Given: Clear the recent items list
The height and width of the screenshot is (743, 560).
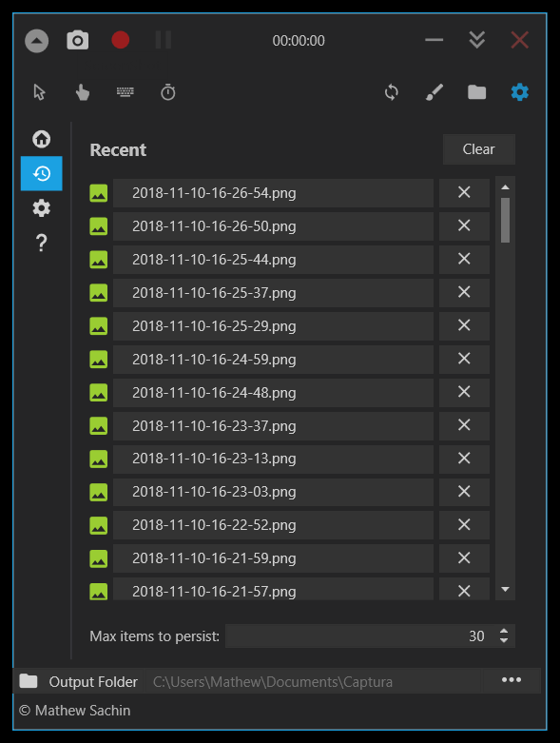Looking at the screenshot, I should (478, 149).
